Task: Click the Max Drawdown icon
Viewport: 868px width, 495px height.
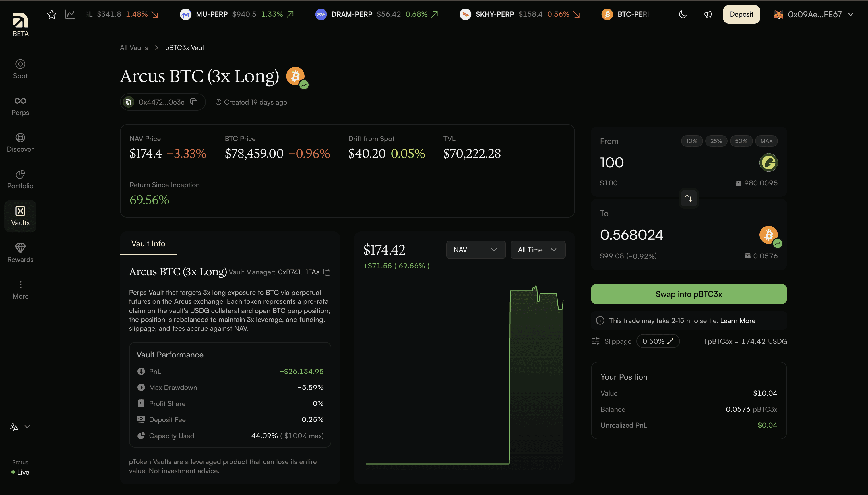Action: click(141, 387)
